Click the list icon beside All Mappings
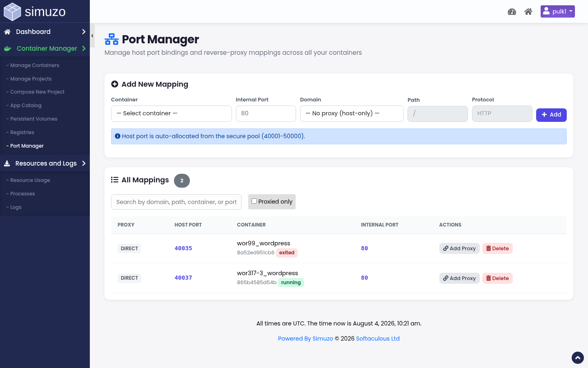588x368 pixels. click(115, 180)
